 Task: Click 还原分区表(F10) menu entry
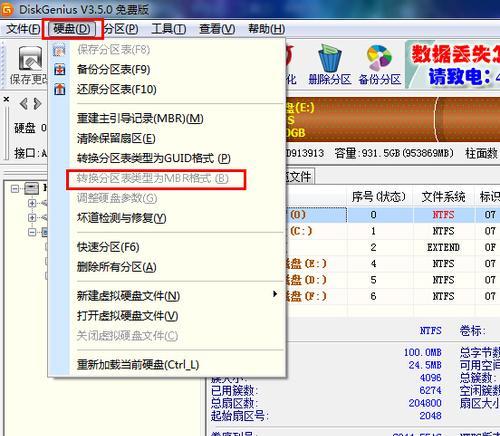click(x=116, y=89)
